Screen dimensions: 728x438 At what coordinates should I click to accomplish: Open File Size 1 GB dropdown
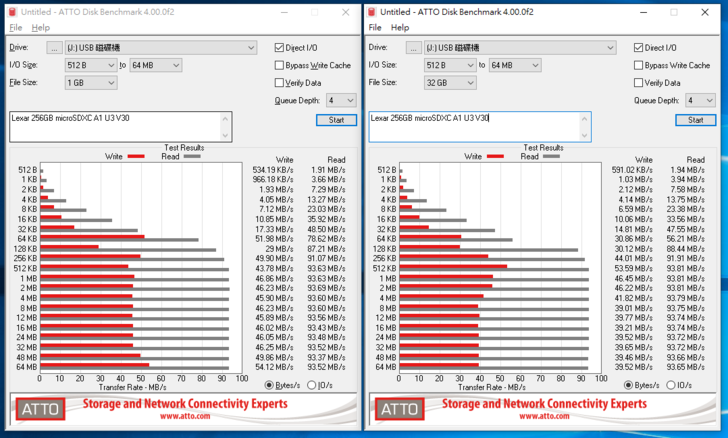(91, 83)
